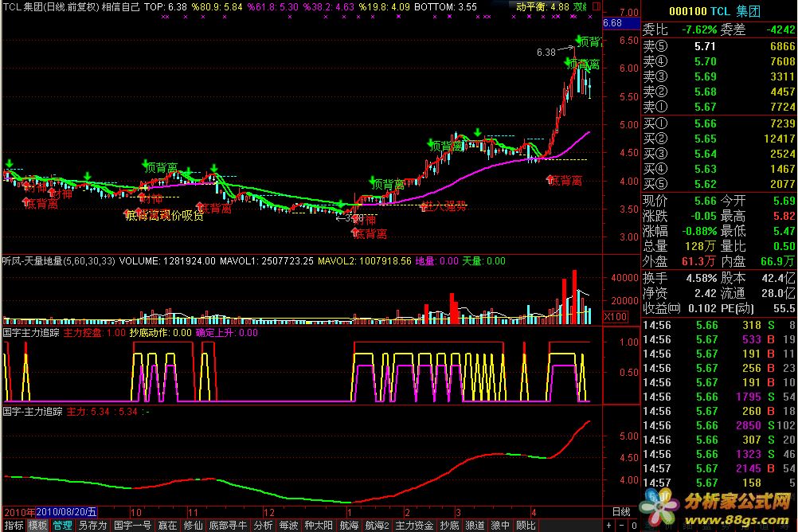Click the 股本 42.4亿 value
Image resolution: width=798 pixels, height=532 pixels.
click(778, 278)
